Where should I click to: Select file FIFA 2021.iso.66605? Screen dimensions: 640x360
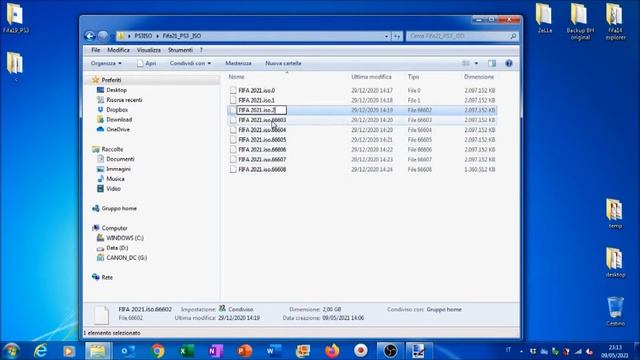tap(262, 140)
